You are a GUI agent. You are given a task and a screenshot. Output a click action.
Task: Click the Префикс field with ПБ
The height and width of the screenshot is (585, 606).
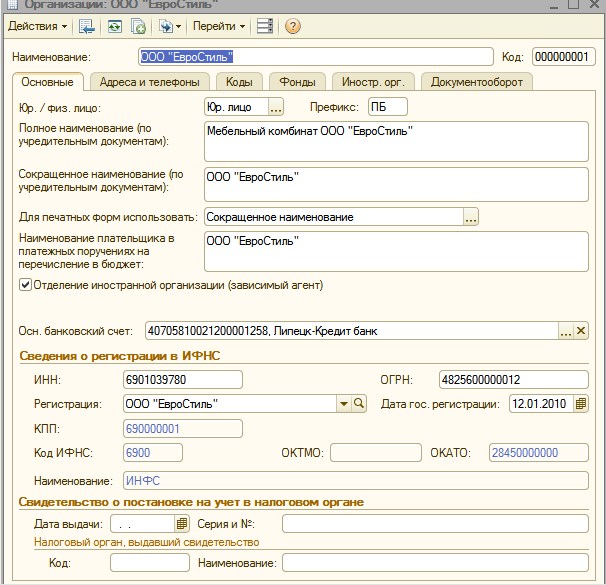(388, 107)
